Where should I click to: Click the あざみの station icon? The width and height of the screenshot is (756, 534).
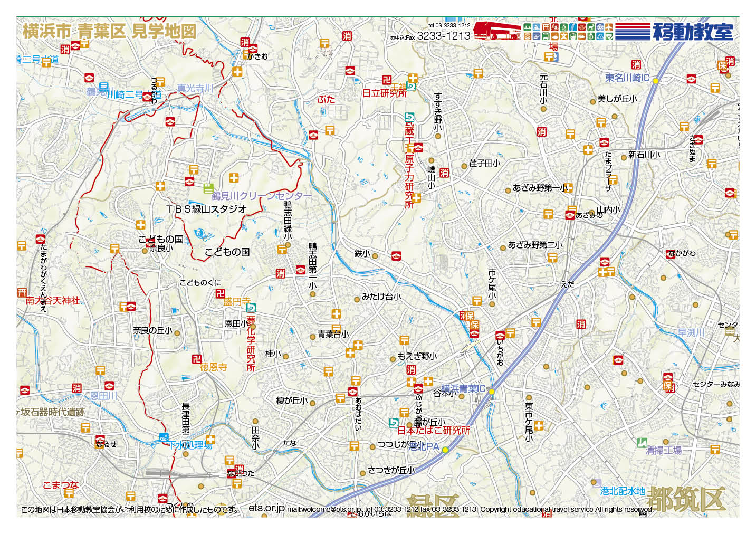[570, 215]
